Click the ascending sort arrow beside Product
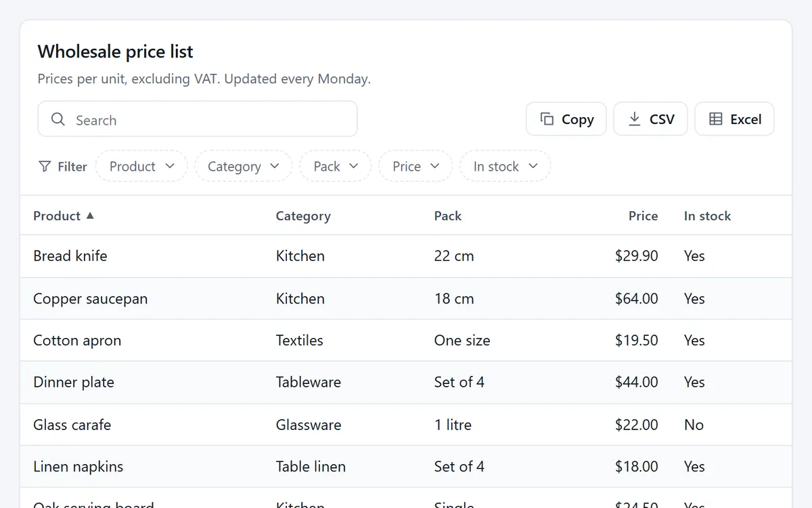This screenshot has width=812, height=508. coord(90,215)
